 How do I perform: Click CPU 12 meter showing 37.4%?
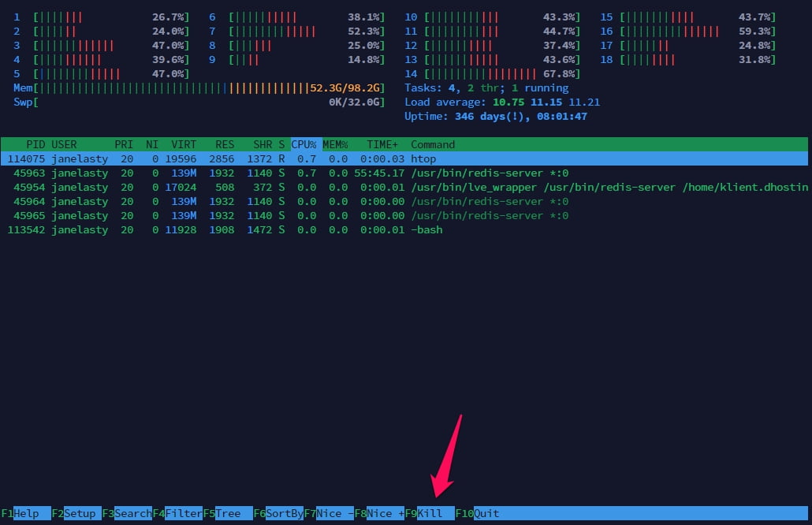coord(493,46)
